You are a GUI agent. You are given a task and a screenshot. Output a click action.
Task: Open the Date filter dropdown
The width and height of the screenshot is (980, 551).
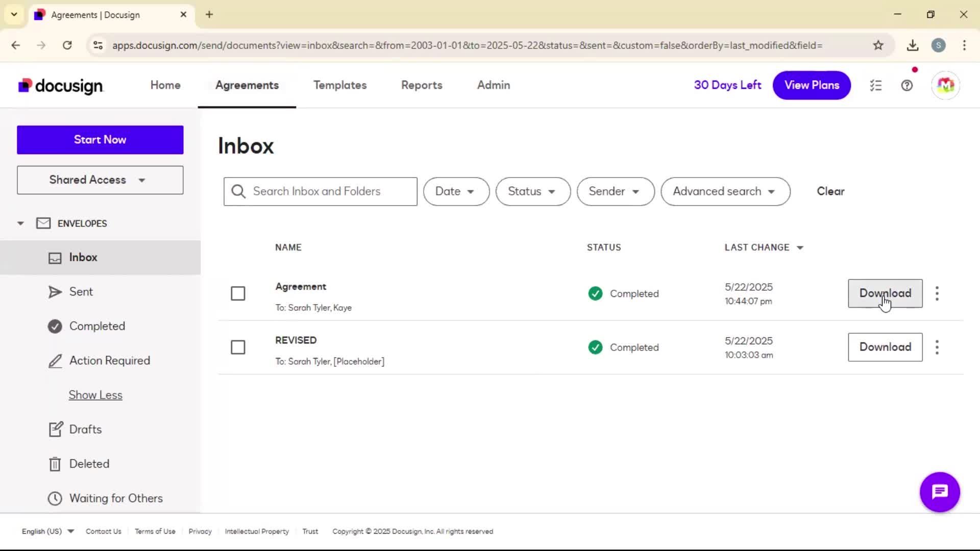point(456,191)
